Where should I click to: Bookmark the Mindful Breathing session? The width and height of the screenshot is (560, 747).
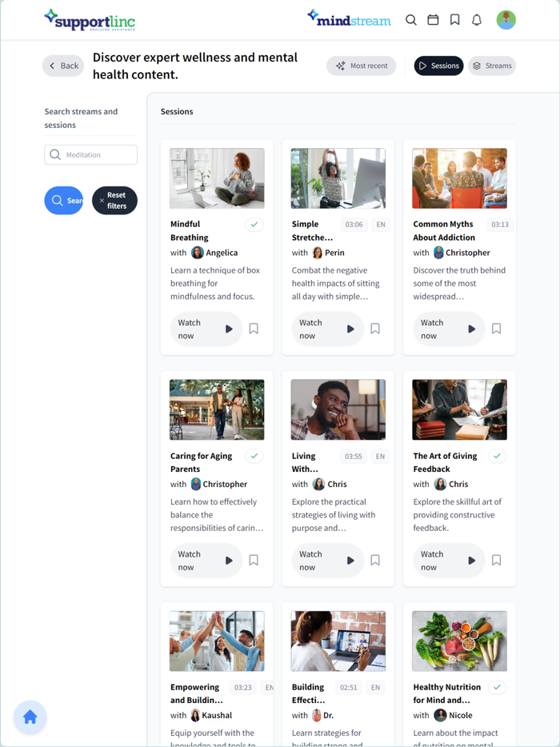click(254, 329)
